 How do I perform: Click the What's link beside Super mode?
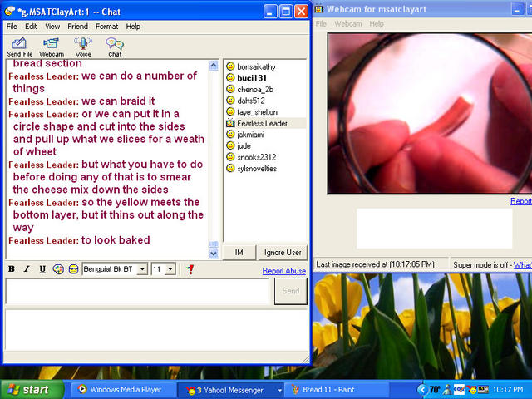click(523, 265)
